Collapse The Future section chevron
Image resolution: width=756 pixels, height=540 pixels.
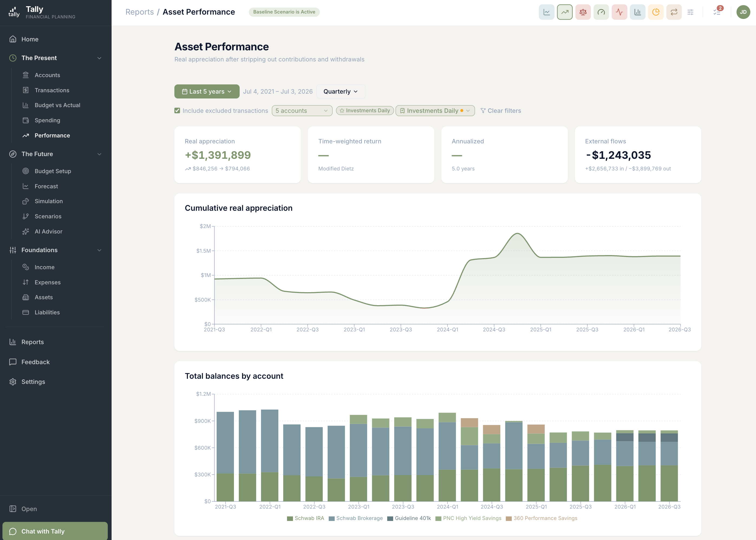point(99,154)
